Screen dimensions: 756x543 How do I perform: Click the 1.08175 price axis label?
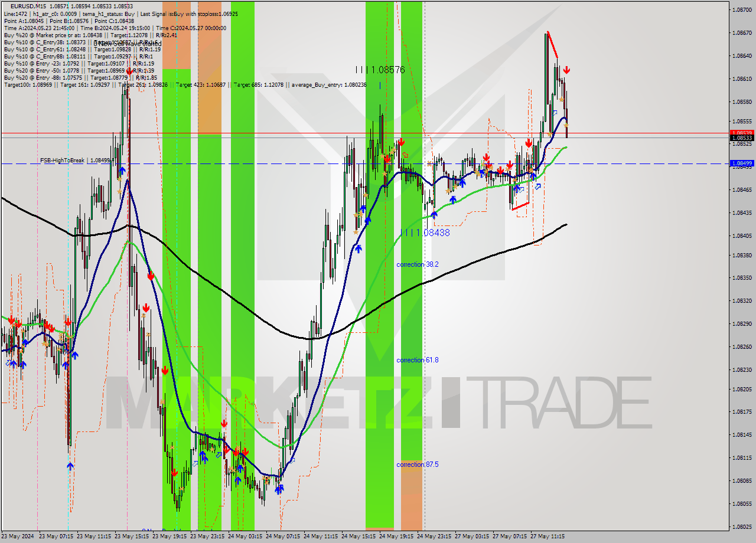click(x=741, y=411)
